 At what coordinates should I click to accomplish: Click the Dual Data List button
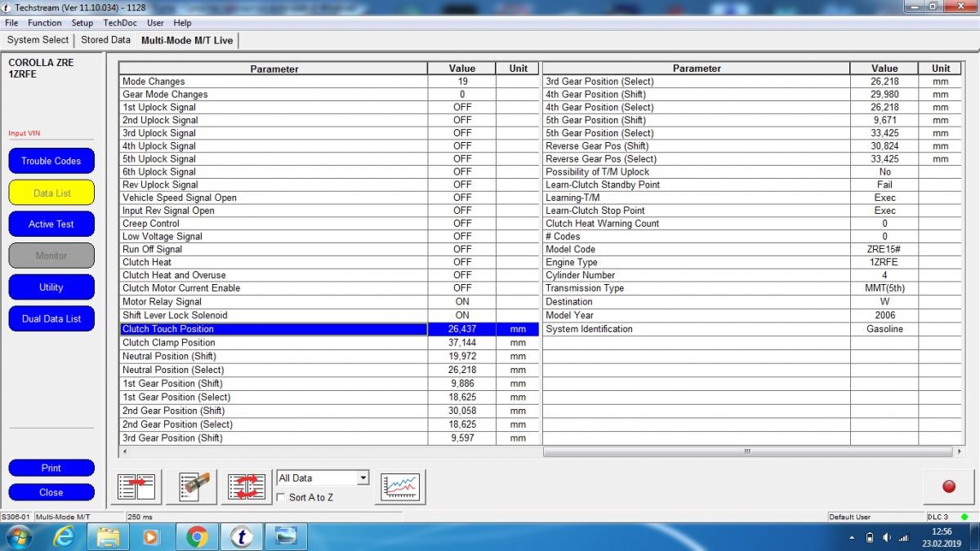click(51, 318)
